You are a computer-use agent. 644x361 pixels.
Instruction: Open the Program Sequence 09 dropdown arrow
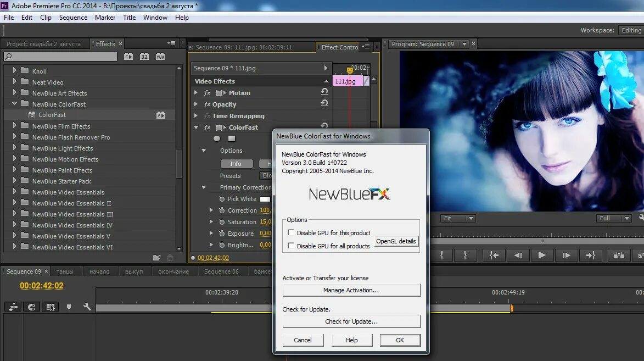click(464, 44)
